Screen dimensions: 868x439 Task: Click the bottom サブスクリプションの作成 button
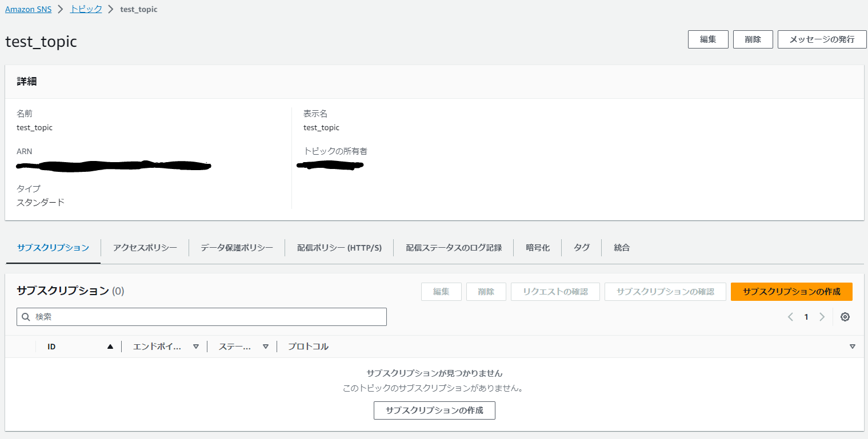click(434, 410)
